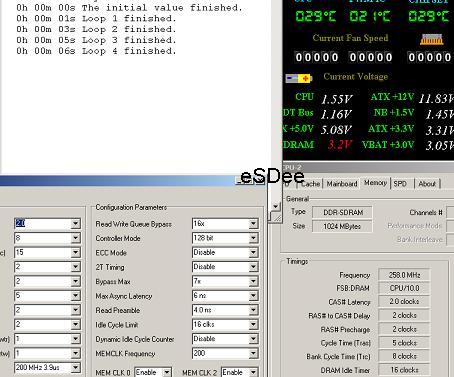
Task: Open the left dropdown showing value 8
Action: tap(76, 238)
